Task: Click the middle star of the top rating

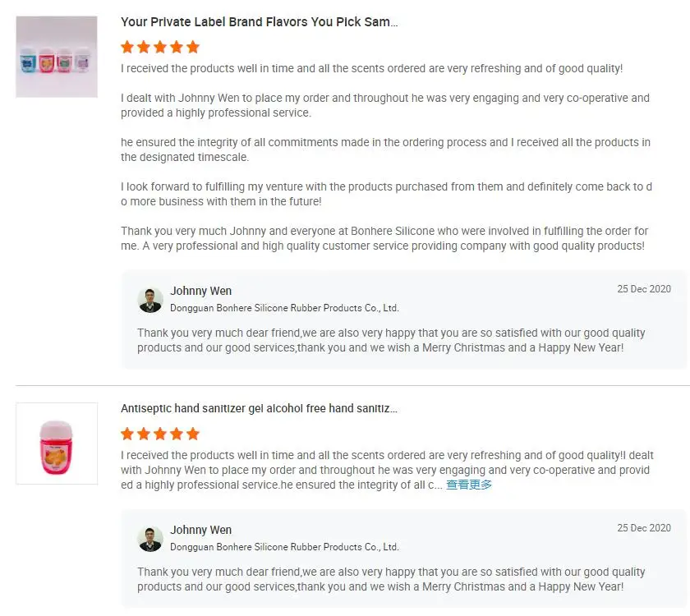Action: tap(161, 47)
